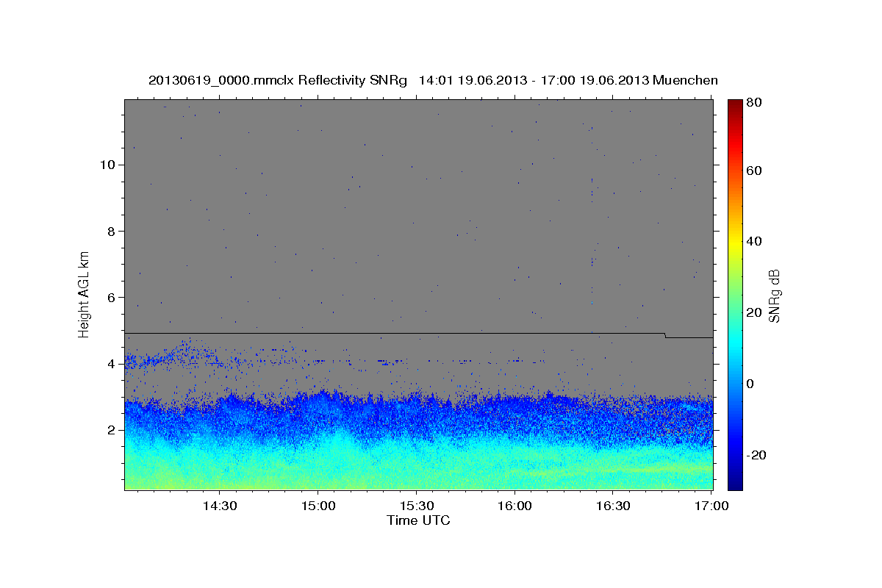Click the dark blue bottom of the colorbar

pyautogui.click(x=734, y=484)
